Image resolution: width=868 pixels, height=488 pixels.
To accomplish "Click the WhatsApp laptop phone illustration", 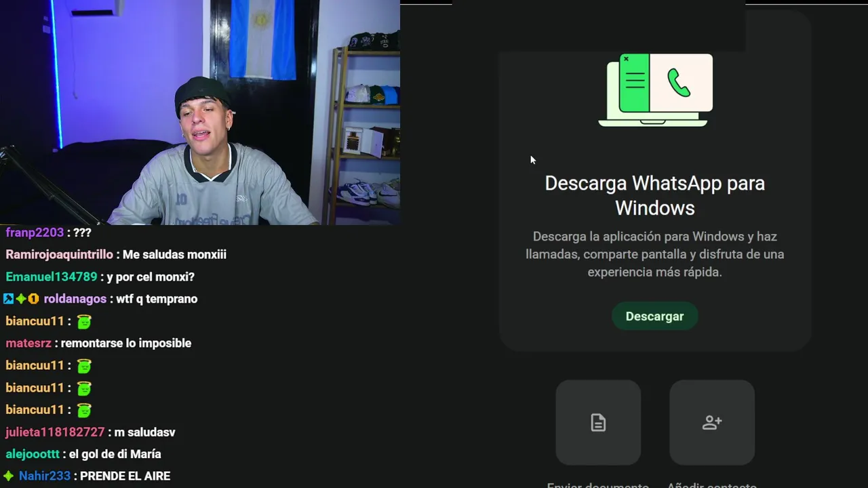I will pos(655,90).
